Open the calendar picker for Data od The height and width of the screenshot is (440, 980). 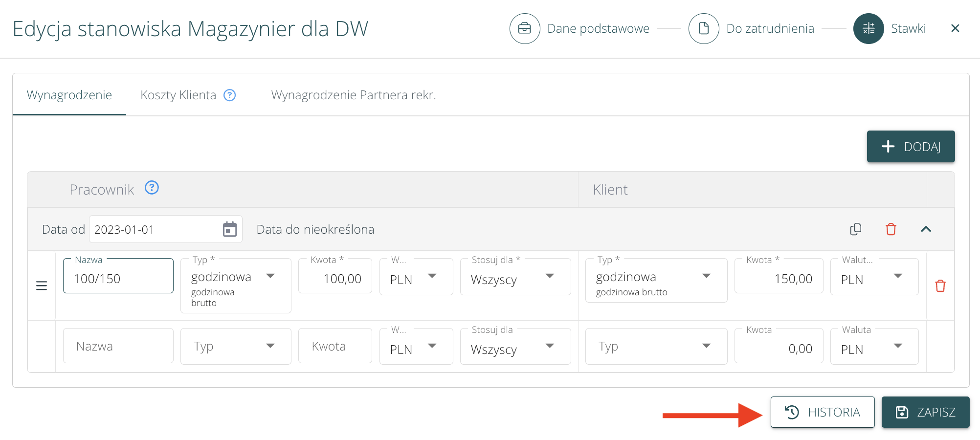(x=229, y=229)
